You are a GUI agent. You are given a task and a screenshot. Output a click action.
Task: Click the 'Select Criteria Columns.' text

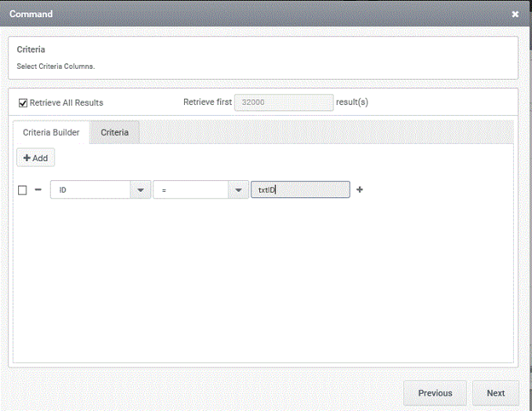click(55, 67)
